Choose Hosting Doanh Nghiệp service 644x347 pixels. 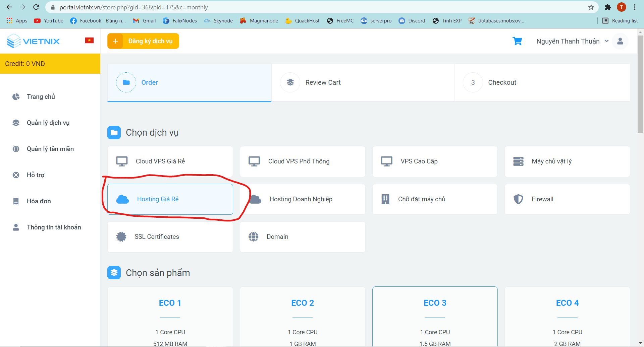(x=303, y=199)
